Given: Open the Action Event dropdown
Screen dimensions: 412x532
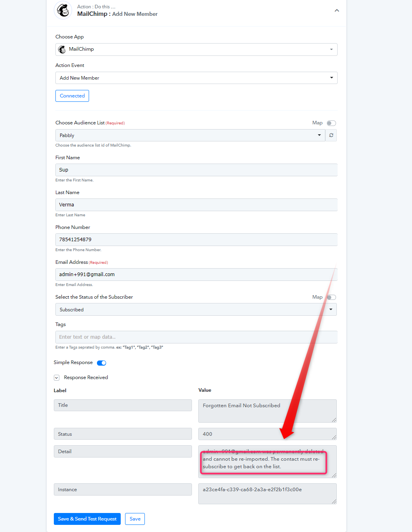Looking at the screenshot, I should 196,78.
